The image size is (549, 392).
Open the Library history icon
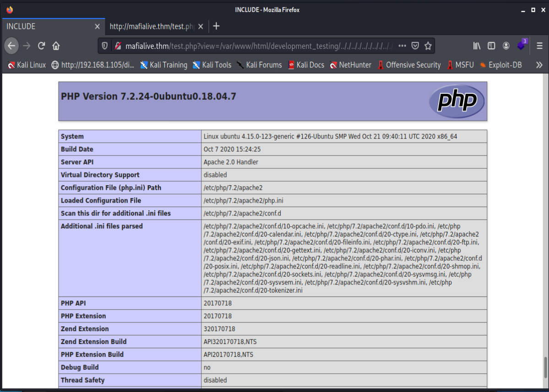pos(477,46)
